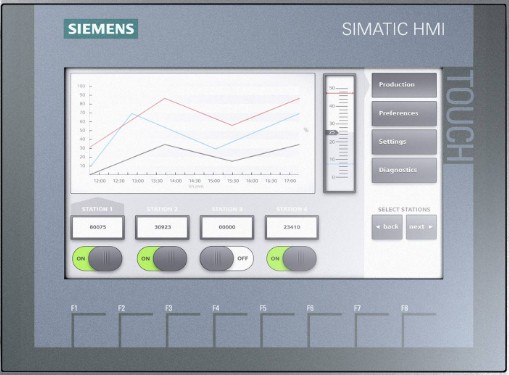Click Station 2 counter field 30923

point(162,227)
